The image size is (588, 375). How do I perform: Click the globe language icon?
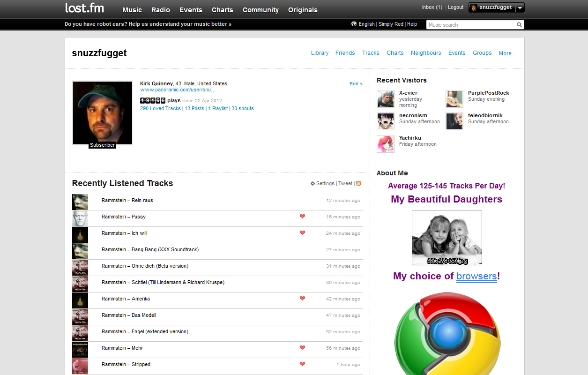click(354, 24)
